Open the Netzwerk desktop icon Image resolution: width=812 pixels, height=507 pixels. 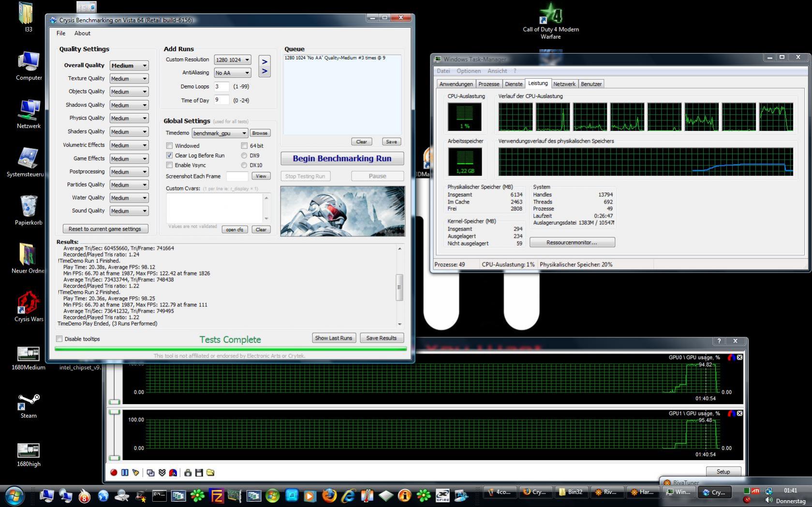click(x=29, y=114)
